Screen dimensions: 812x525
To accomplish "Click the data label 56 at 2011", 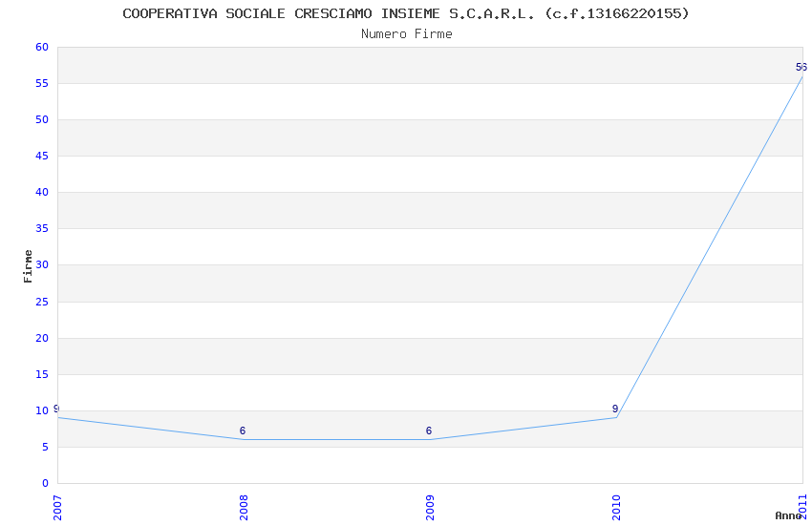I will 801,67.
